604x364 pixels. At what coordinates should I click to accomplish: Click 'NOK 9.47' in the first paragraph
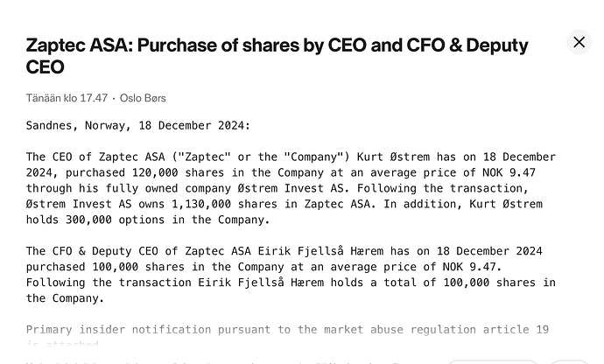pyautogui.click(x=509, y=172)
